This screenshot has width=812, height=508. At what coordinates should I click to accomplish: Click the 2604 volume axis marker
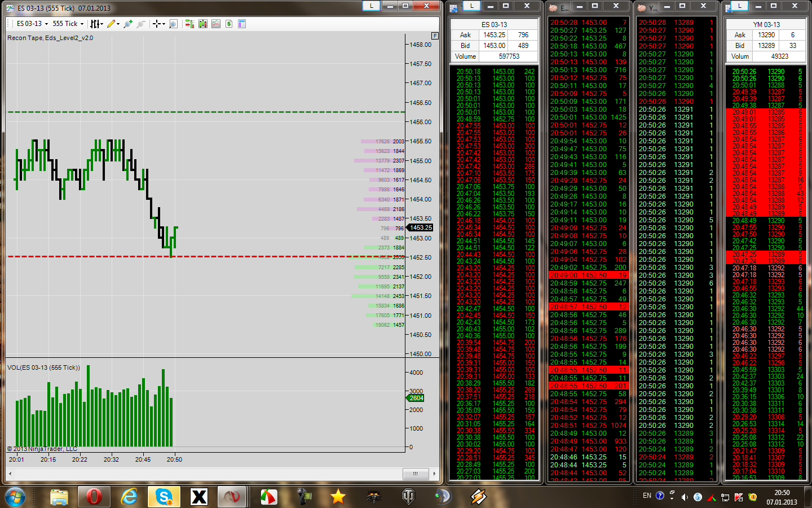coord(416,398)
